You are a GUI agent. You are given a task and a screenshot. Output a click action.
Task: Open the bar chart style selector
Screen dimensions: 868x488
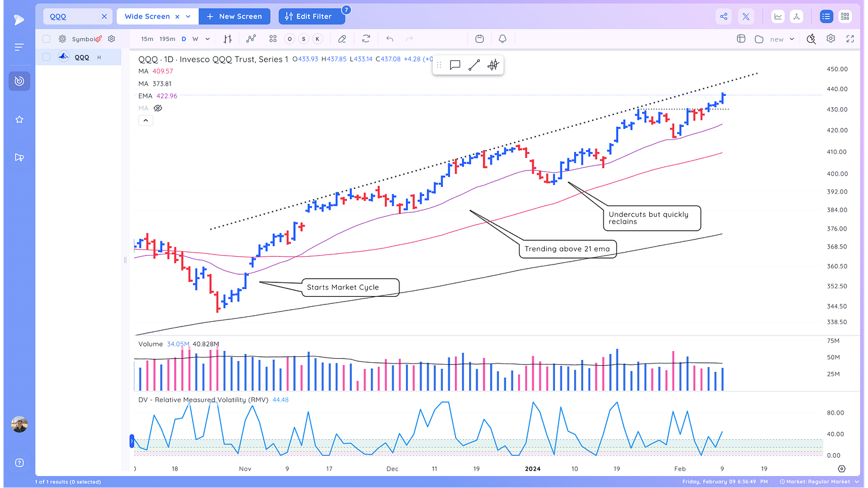(228, 39)
